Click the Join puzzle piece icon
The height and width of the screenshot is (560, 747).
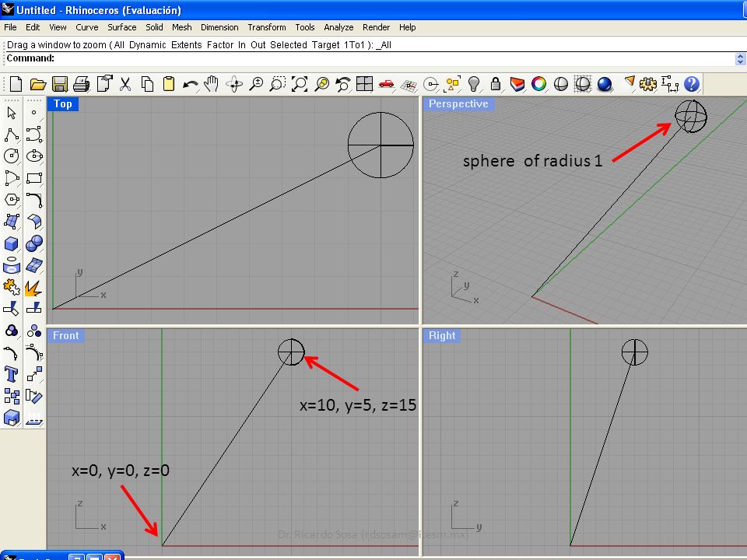point(12,287)
